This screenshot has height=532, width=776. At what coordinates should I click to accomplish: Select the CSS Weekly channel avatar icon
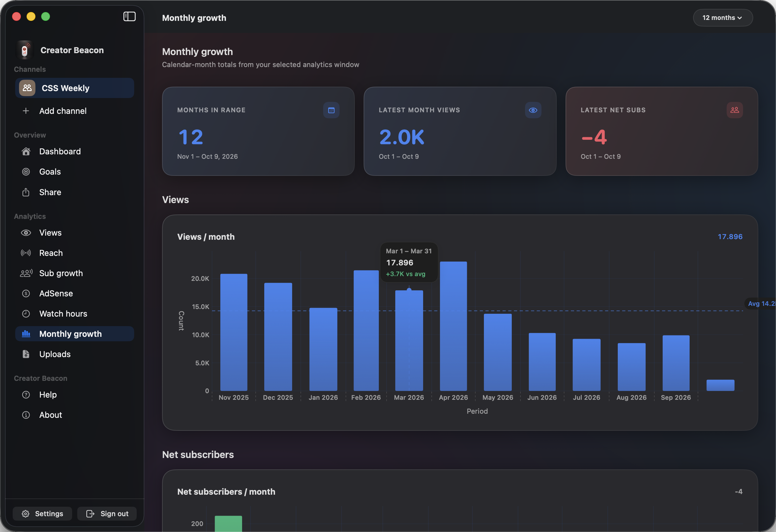tap(27, 88)
